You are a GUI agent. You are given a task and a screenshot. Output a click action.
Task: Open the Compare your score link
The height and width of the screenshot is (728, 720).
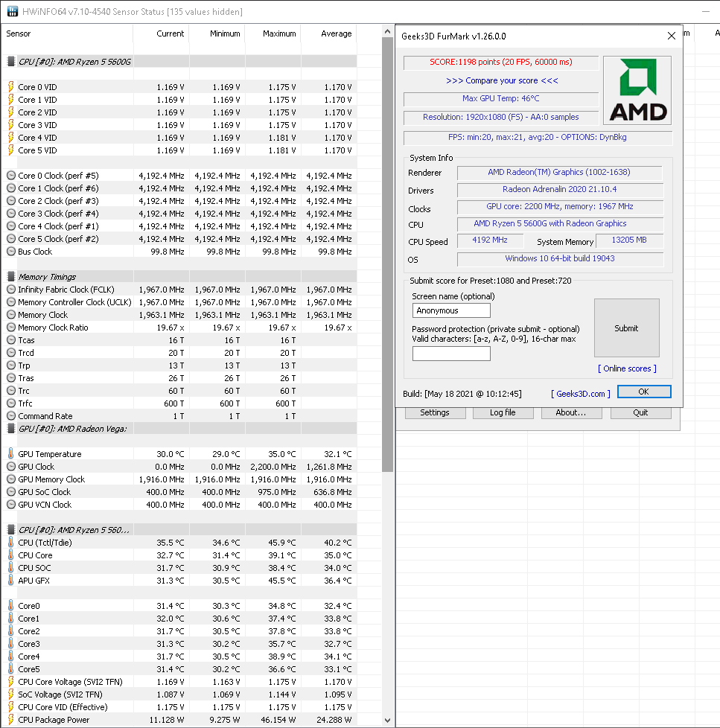pyautogui.click(x=502, y=80)
